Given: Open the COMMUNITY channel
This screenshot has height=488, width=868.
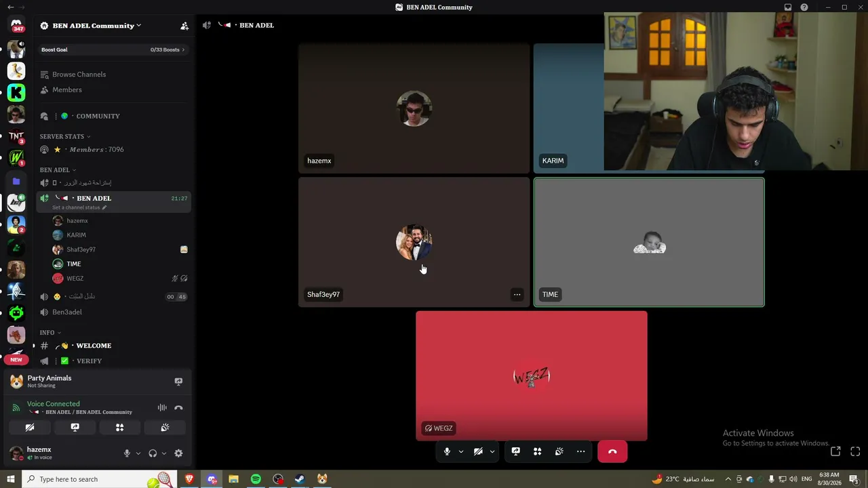Looking at the screenshot, I should pyautogui.click(x=114, y=116).
